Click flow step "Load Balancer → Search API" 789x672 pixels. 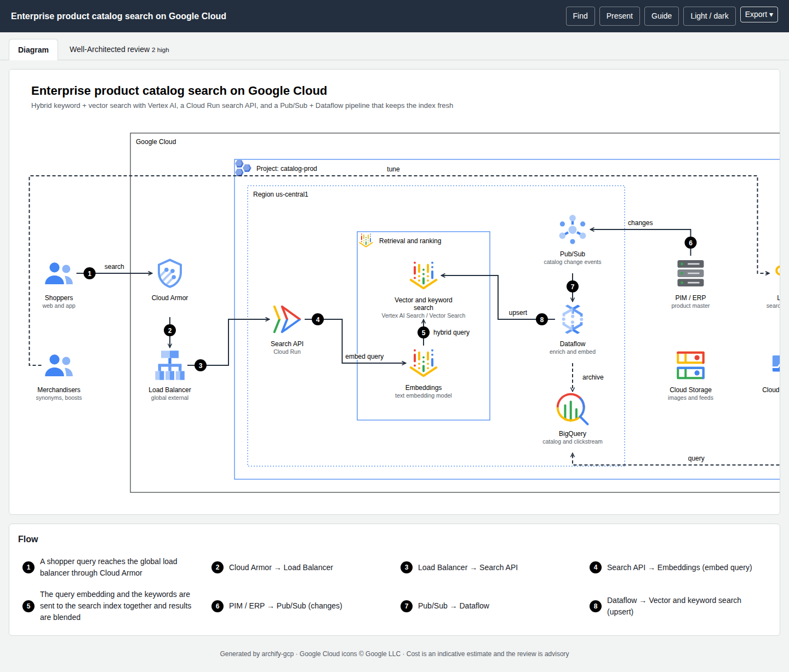[x=459, y=567]
